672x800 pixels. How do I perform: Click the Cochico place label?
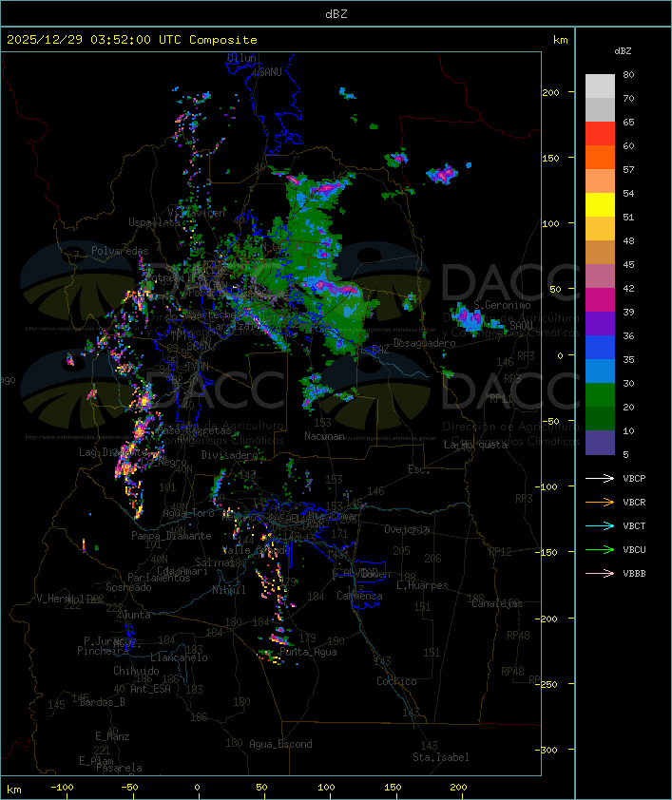tap(396, 681)
